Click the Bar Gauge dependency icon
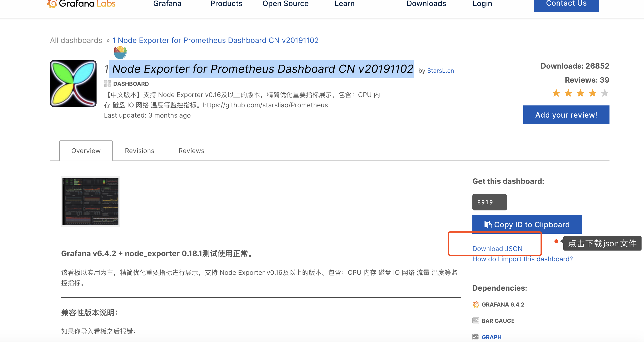Screen dimensions: 644x342 (x=476, y=321)
